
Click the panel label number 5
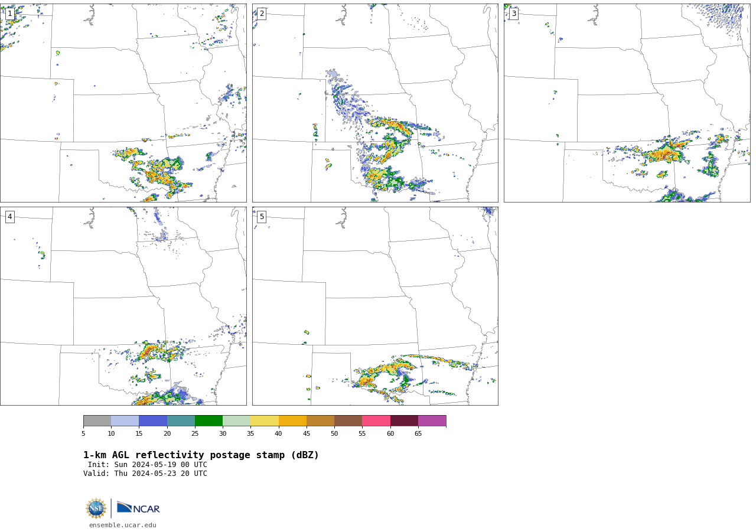pos(262,217)
